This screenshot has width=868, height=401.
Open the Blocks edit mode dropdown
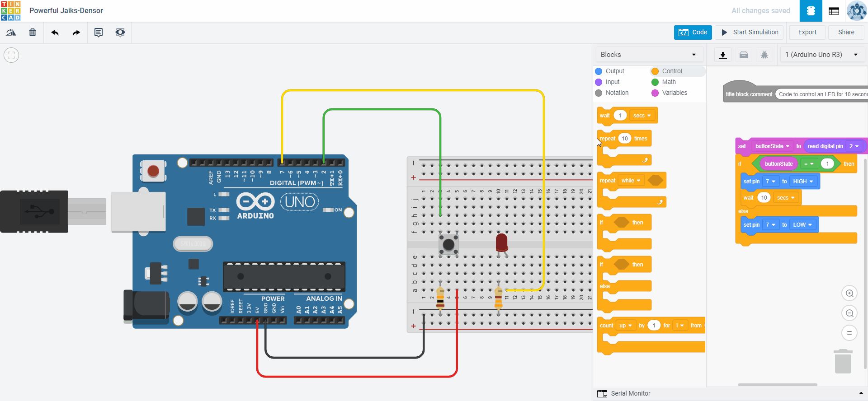click(x=649, y=55)
